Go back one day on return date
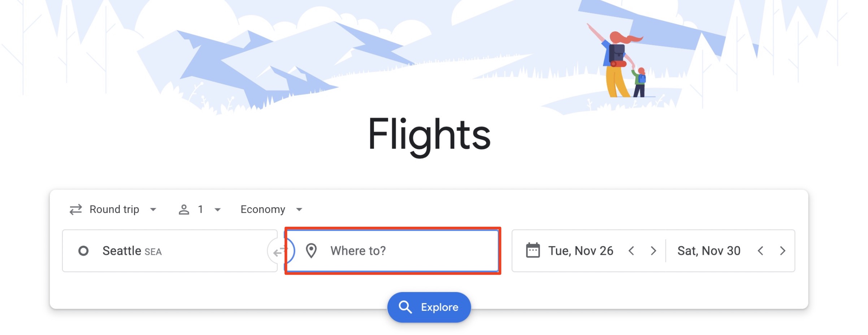Viewport: 868px width, 335px height. pos(761,251)
